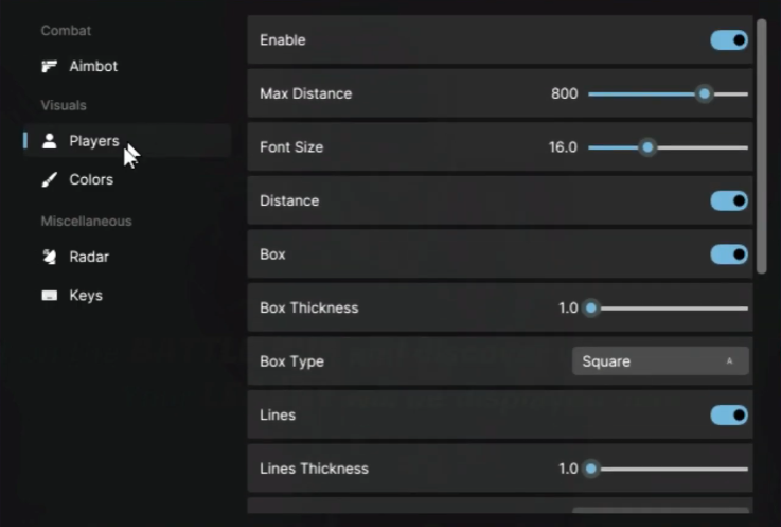Toggle the Enable switch off
The height and width of the screenshot is (527, 781).
[x=729, y=40]
